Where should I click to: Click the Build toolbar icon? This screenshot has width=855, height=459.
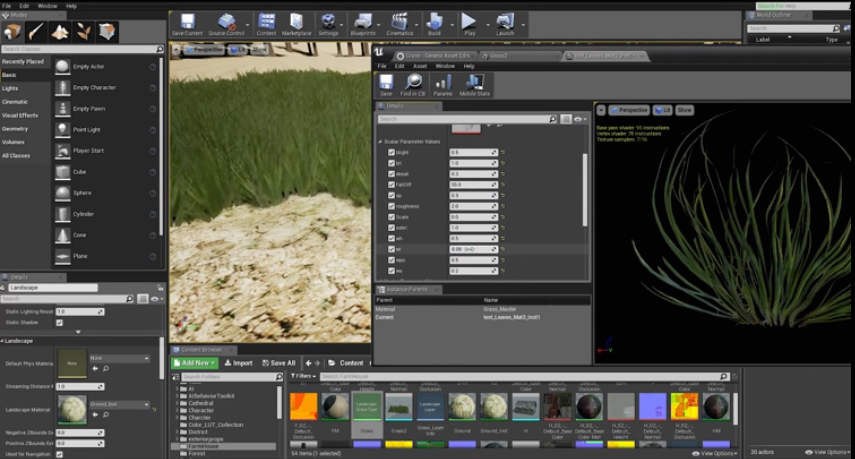(x=434, y=25)
